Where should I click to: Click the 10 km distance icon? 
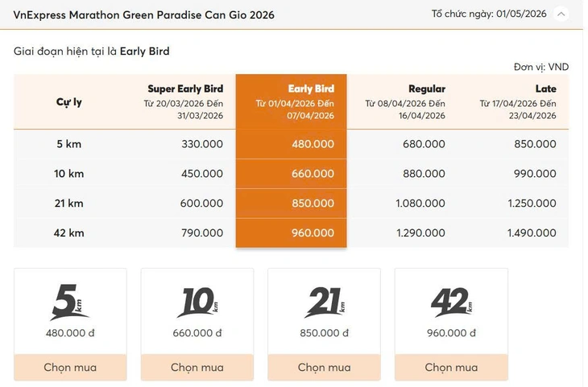[x=197, y=303]
